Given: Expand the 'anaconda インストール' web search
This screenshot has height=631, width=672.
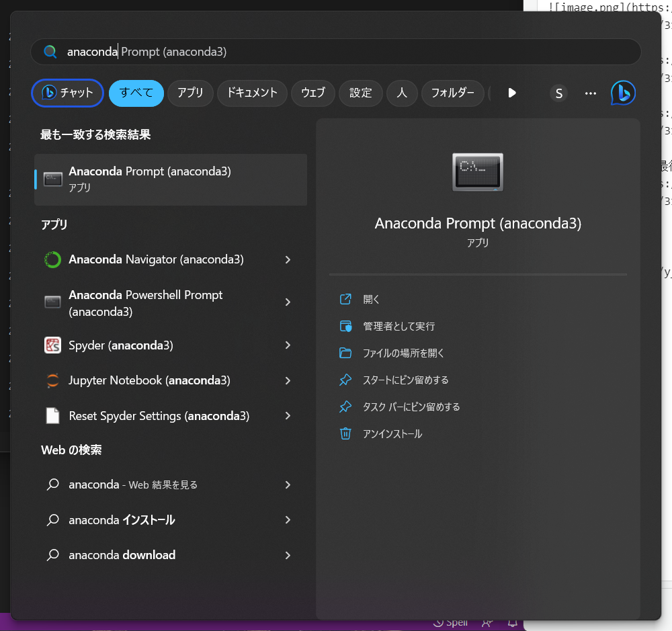Looking at the screenshot, I should pos(288,519).
